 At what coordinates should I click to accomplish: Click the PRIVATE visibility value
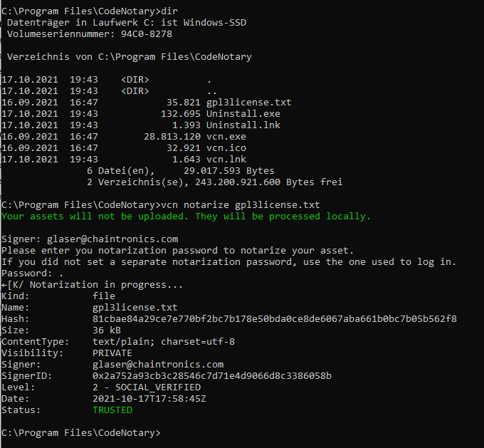point(112,353)
